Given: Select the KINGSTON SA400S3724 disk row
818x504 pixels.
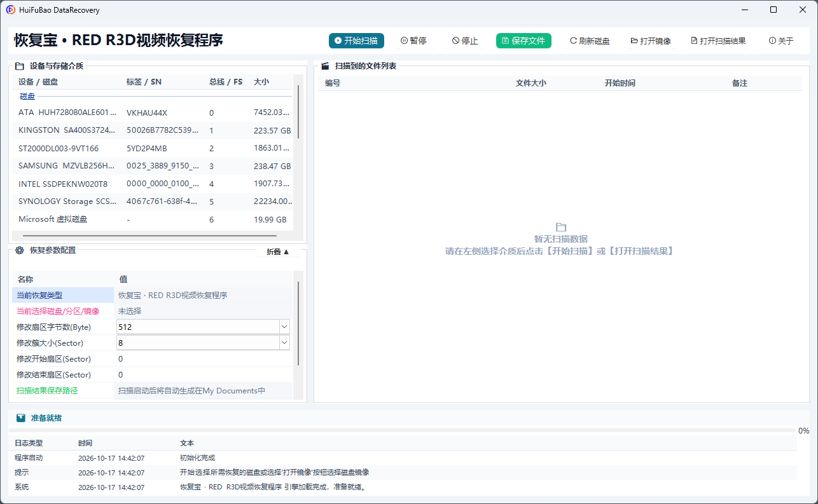Looking at the screenshot, I should 153,130.
